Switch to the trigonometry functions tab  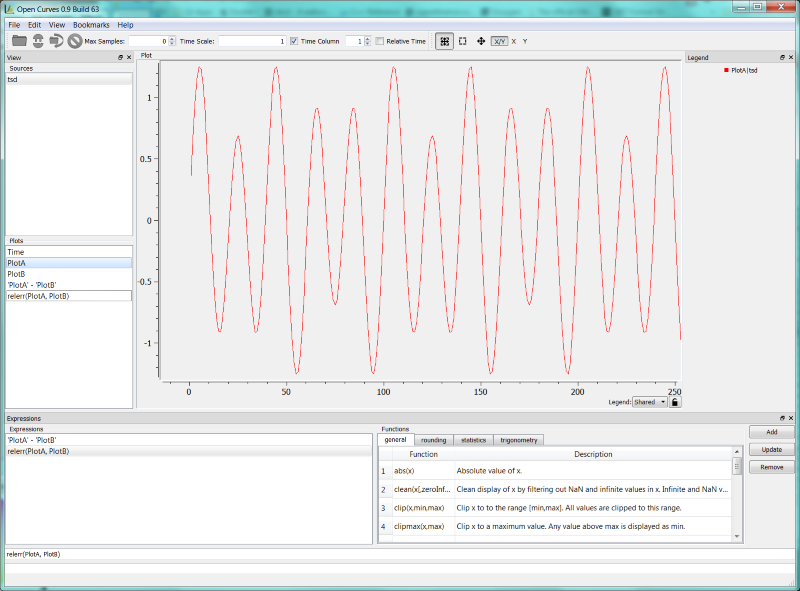tap(518, 440)
